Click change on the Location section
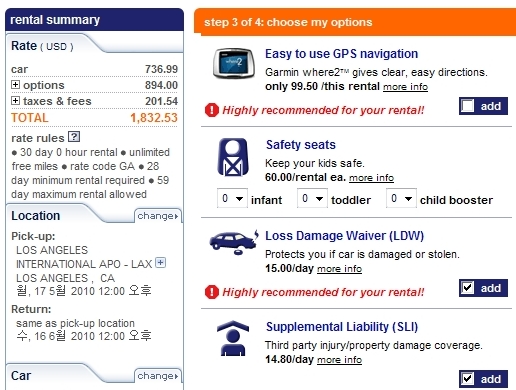This screenshot has height=390, width=516. 158,216
